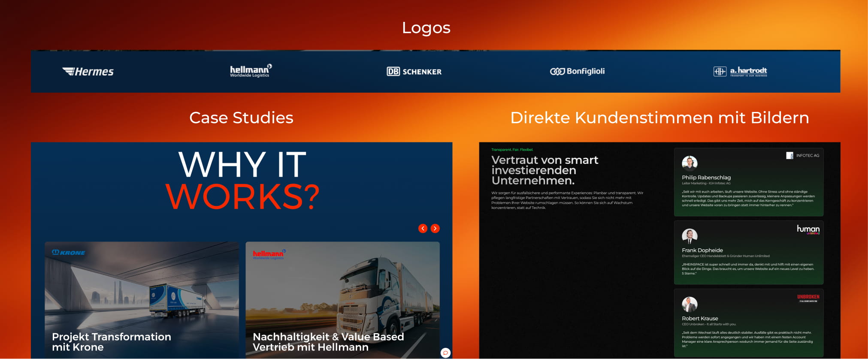The image size is (868, 359).
Task: Click the name Frank Dopheide
Action: click(702, 250)
